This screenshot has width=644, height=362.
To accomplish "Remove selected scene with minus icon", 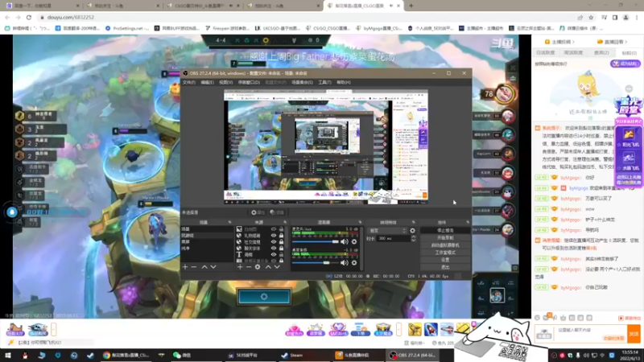I will [x=194, y=267].
